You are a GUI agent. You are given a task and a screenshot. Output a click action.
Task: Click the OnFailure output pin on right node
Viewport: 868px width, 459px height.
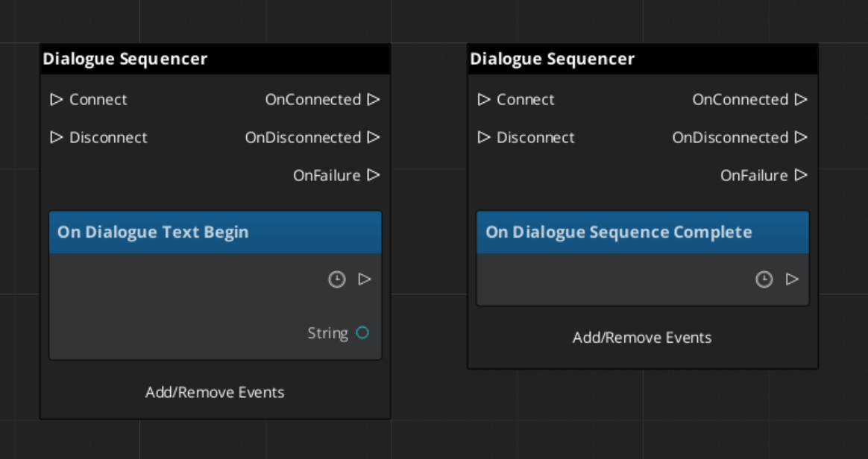point(801,175)
